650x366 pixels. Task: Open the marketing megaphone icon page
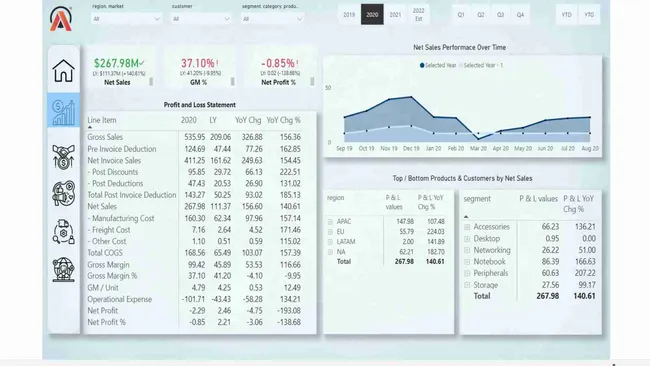(x=63, y=194)
